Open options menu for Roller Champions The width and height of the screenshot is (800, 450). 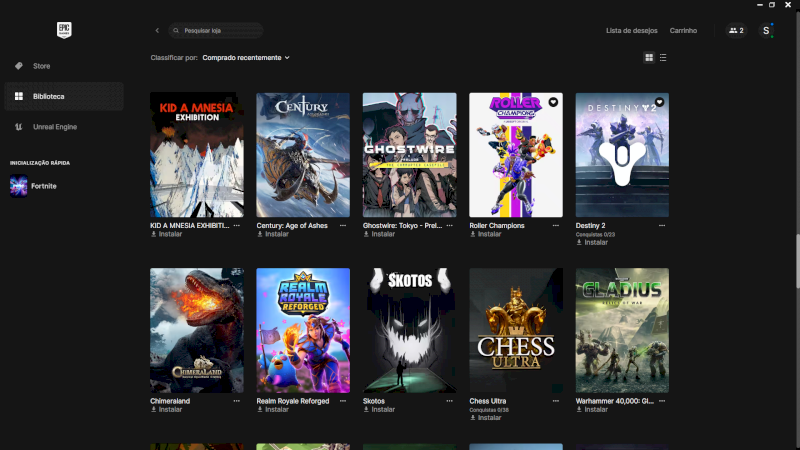[x=556, y=226]
